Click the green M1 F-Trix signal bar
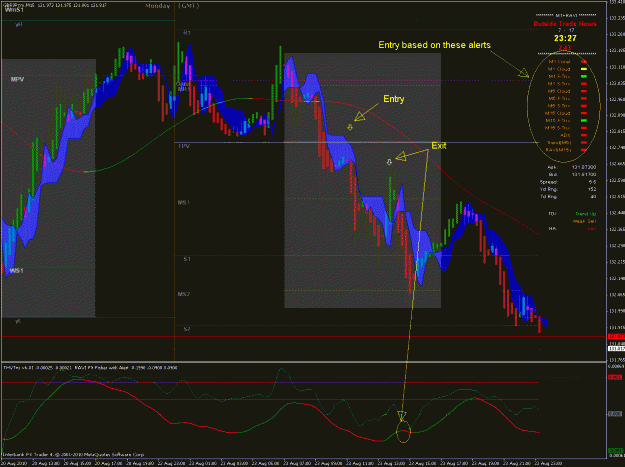This screenshot has height=467, width=625. click(584, 77)
